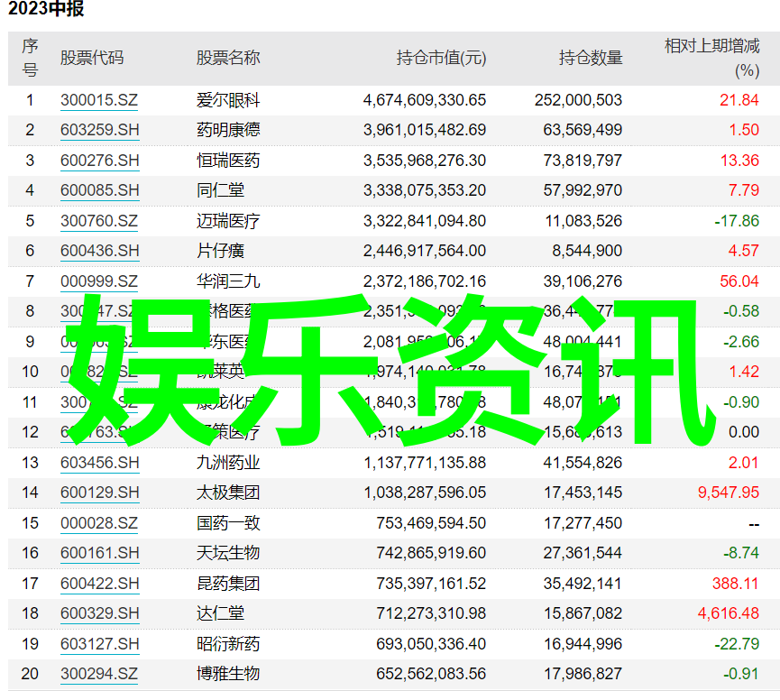The height and width of the screenshot is (700, 780).
Task: Click the 相对上期增减(%) column header
Action: pyautogui.click(x=712, y=59)
